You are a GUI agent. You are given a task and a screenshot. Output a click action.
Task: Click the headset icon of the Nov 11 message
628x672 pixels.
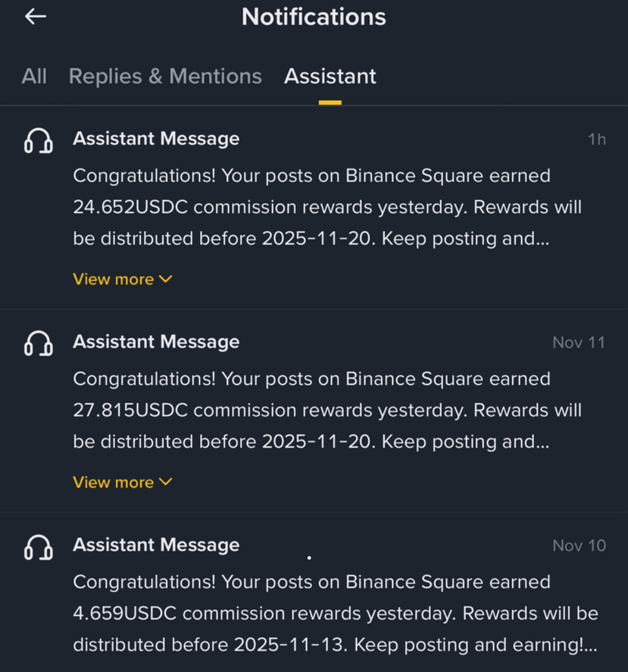click(x=38, y=343)
